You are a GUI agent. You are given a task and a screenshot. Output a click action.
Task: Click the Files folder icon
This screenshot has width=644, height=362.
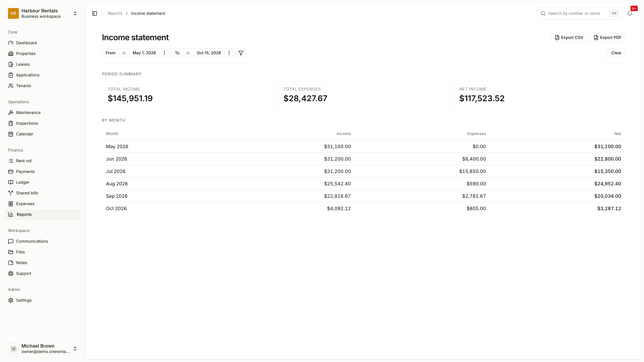[x=11, y=252]
